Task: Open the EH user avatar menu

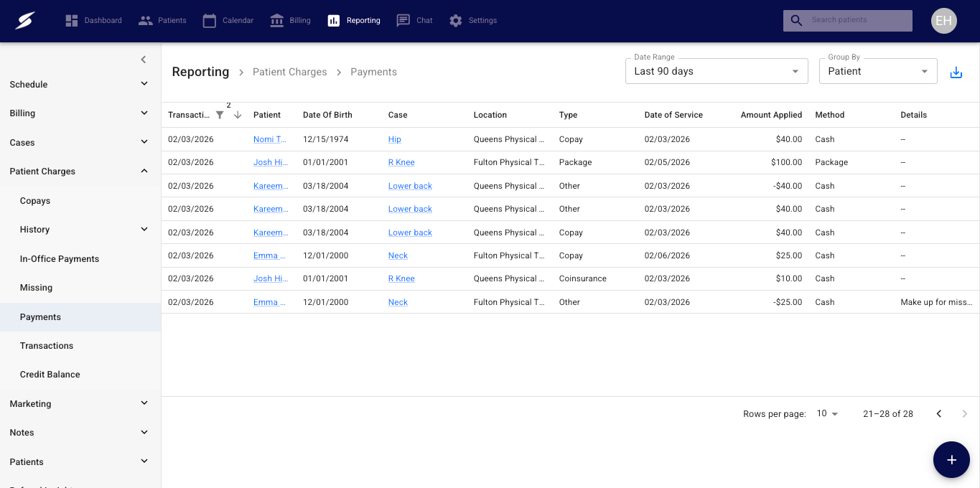Action: click(x=943, y=21)
